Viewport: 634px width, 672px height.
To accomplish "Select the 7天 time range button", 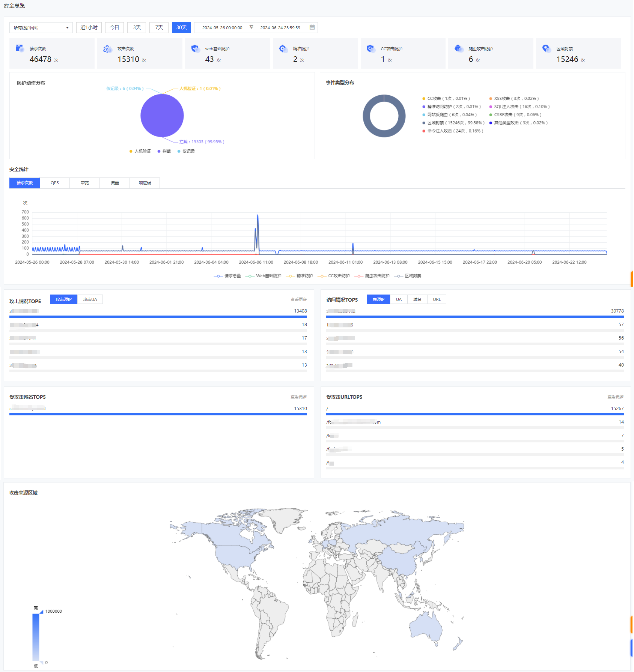I will coord(159,28).
